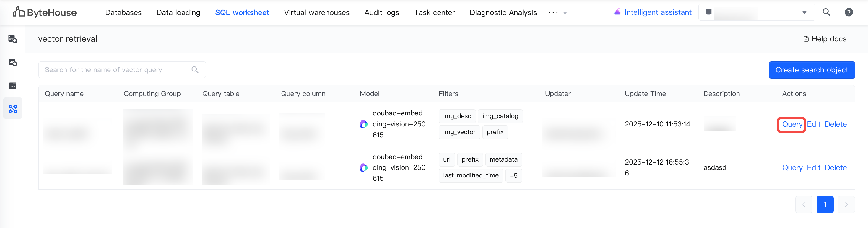The width and height of the screenshot is (868, 228).
Task: Switch to the Databases tab
Action: pyautogui.click(x=123, y=12)
